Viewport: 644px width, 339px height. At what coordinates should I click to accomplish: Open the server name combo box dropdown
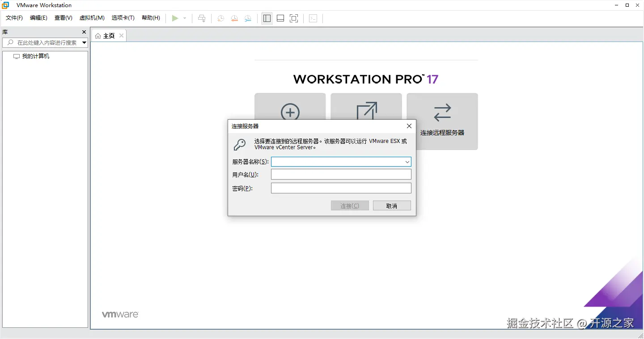click(x=407, y=161)
